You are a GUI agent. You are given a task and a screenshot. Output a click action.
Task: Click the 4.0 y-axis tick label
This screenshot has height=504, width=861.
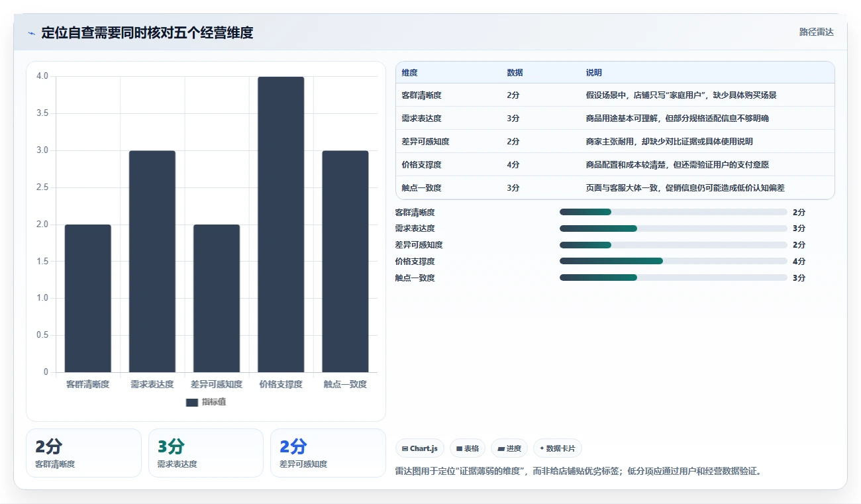[x=42, y=76]
